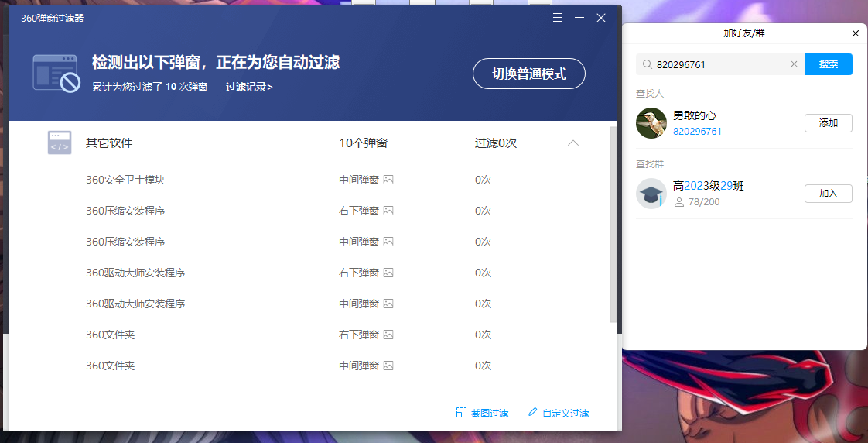
Task: Preview image icon for 360驱动大师安装程序 中间弹窗
Action: 388,304
